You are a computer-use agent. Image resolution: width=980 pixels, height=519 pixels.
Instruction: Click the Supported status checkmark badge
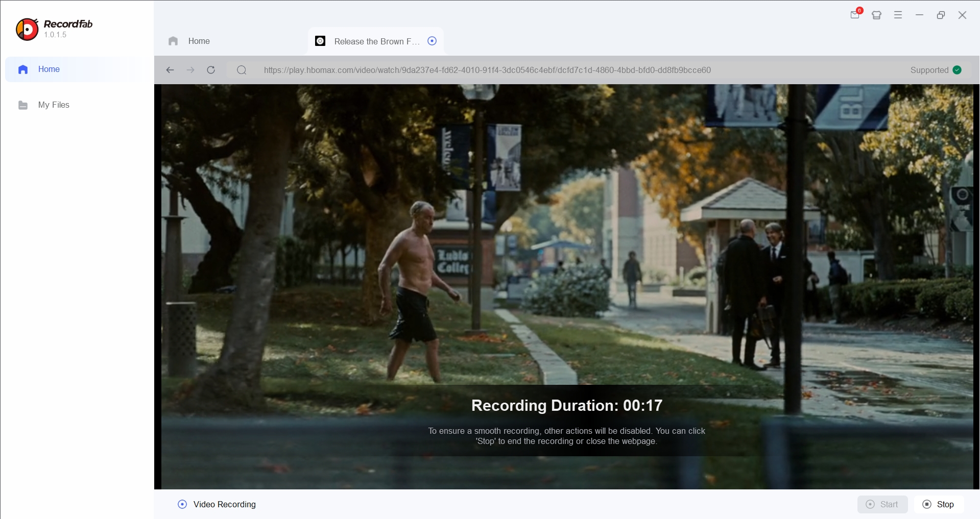[958, 70]
